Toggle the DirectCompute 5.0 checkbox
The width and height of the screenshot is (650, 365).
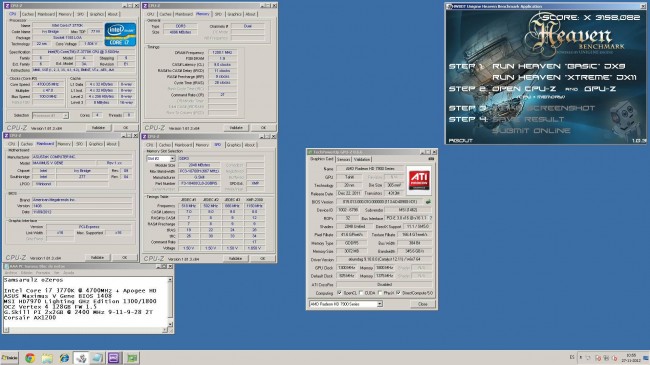398,293
